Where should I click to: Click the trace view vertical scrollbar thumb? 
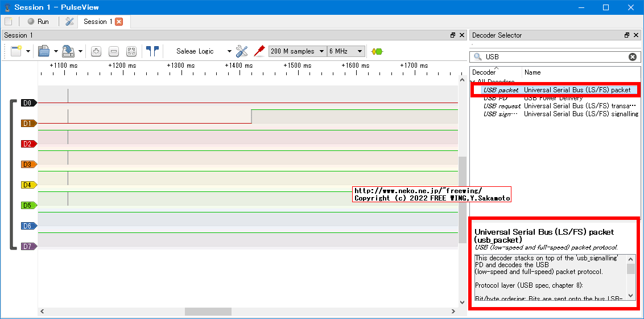pyautogui.click(x=463, y=200)
